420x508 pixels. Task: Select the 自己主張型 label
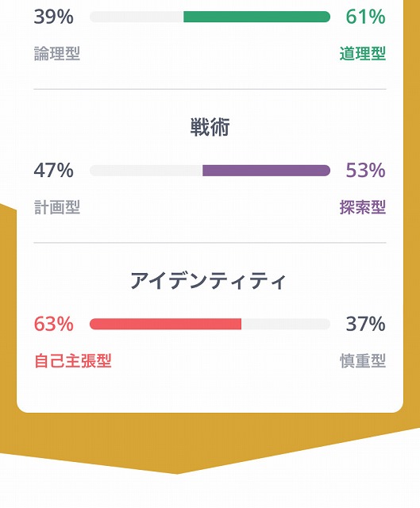click(x=73, y=360)
